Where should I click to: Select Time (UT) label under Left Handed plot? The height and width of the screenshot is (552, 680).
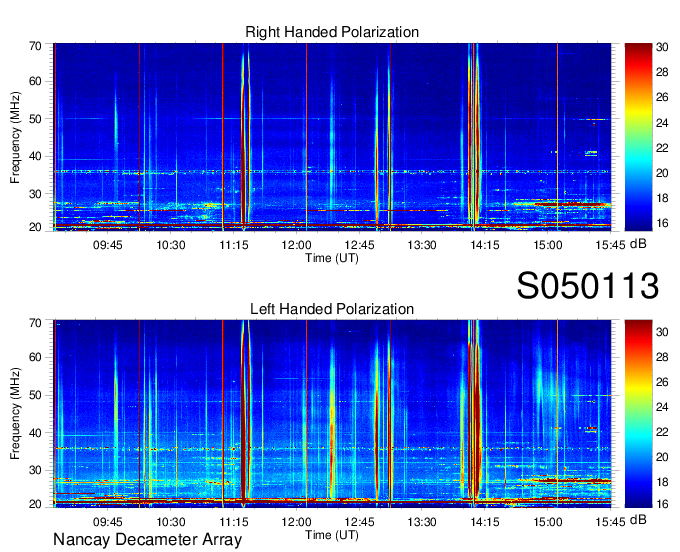pyautogui.click(x=332, y=535)
